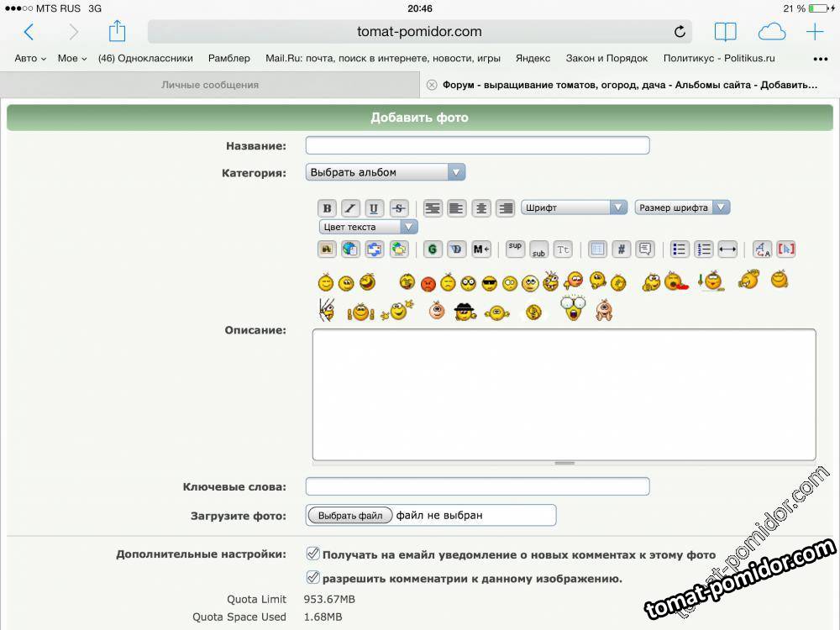Reload the tomat-pomidor.com page
This screenshot has width=840, height=630.
point(680,32)
